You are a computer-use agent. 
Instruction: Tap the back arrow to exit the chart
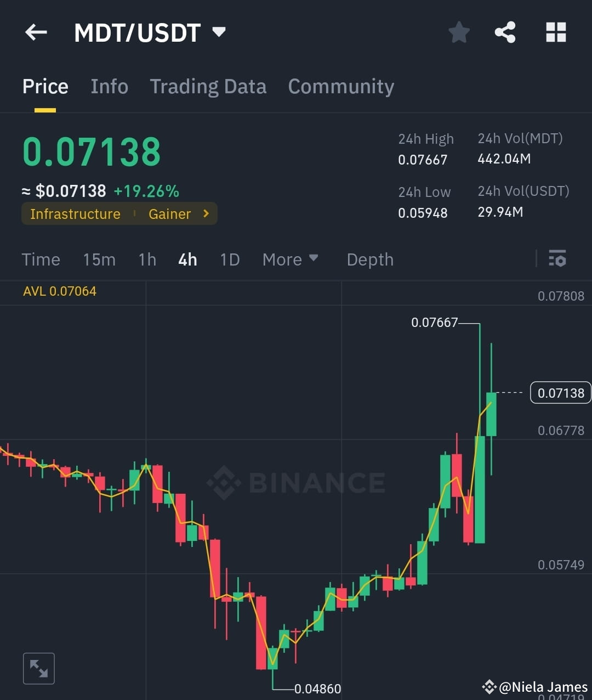pos(36,32)
